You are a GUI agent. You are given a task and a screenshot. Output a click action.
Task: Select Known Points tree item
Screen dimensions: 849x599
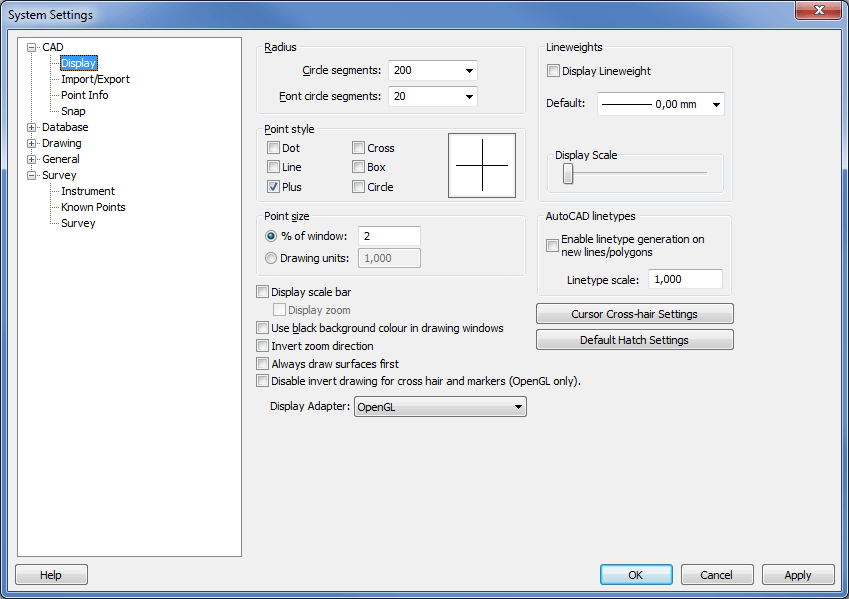pyautogui.click(x=93, y=207)
